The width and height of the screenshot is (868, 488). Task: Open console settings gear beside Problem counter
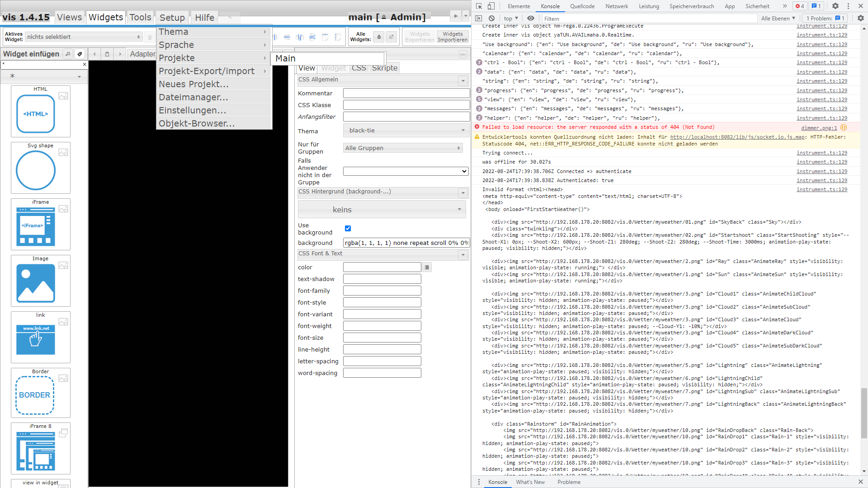point(861,19)
